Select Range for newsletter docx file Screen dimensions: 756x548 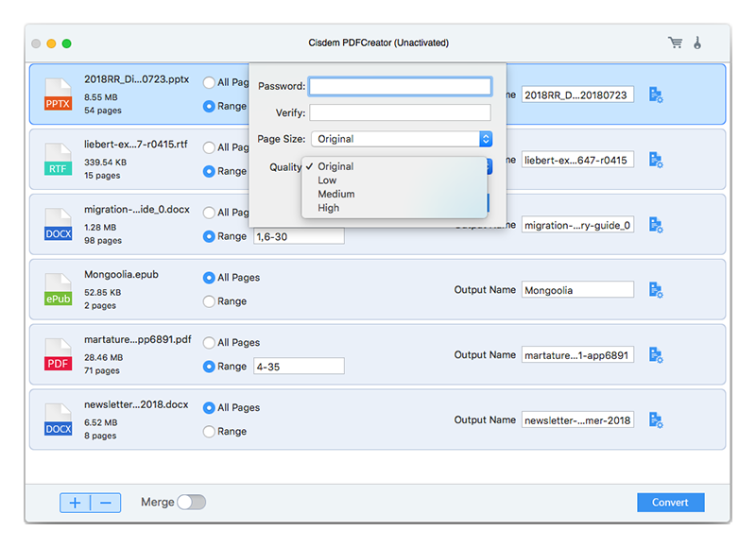[x=209, y=432]
